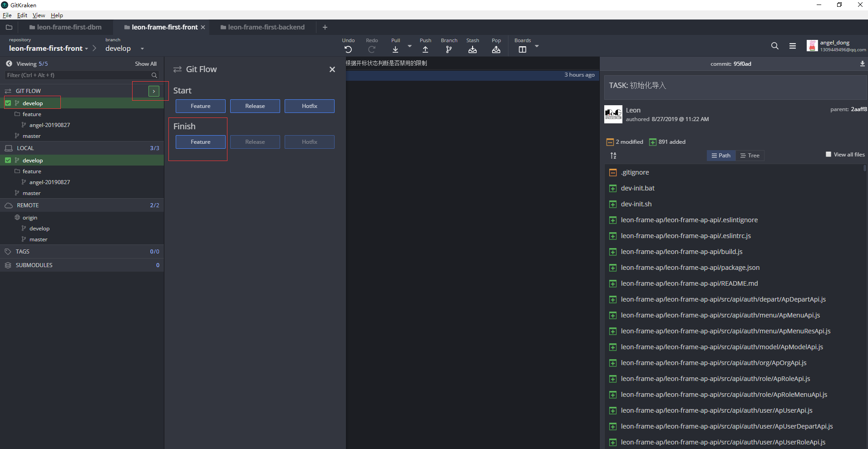
Task: Stash changes using the Stash icon
Action: click(473, 49)
